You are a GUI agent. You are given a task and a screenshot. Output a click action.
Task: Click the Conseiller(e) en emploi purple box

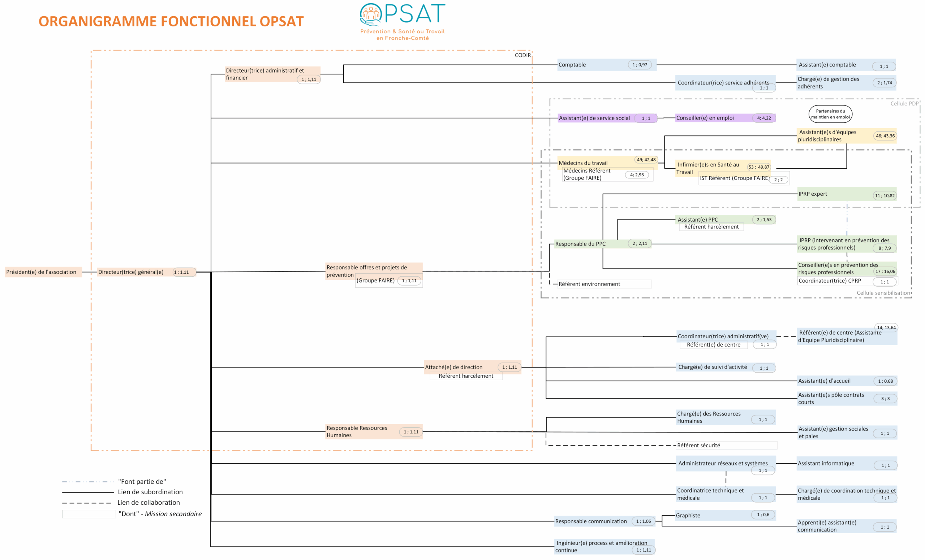point(725,118)
